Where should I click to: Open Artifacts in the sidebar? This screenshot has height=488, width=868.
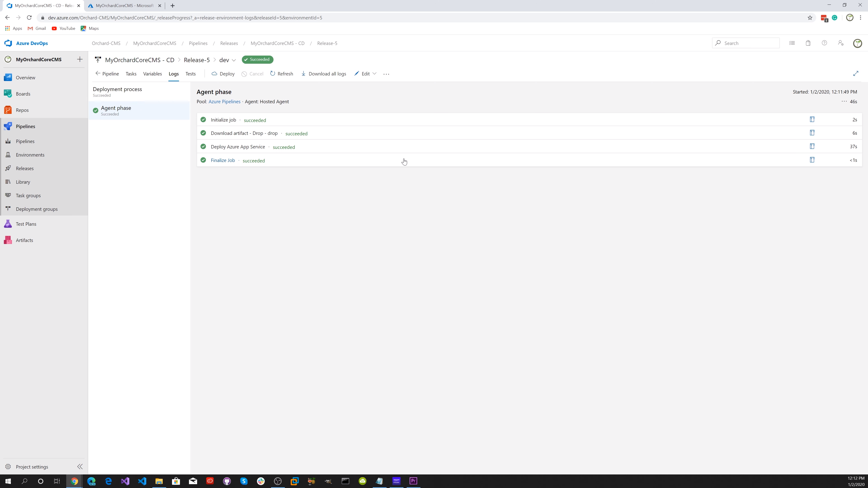pyautogui.click(x=24, y=240)
